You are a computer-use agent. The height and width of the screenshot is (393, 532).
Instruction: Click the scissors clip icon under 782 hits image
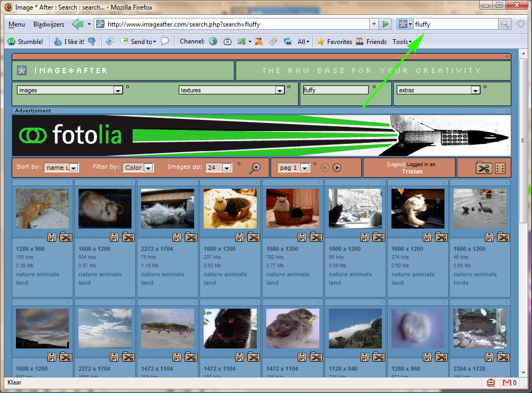316,237
